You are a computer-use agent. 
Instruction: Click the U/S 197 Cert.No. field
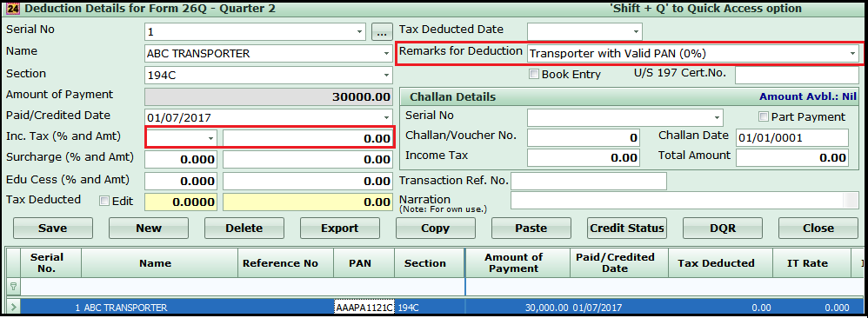pyautogui.click(x=798, y=75)
